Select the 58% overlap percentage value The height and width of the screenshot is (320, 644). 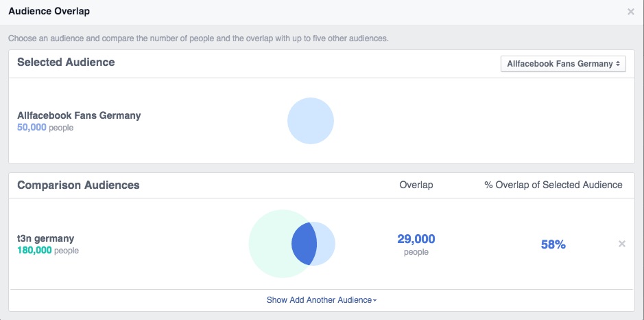point(553,244)
